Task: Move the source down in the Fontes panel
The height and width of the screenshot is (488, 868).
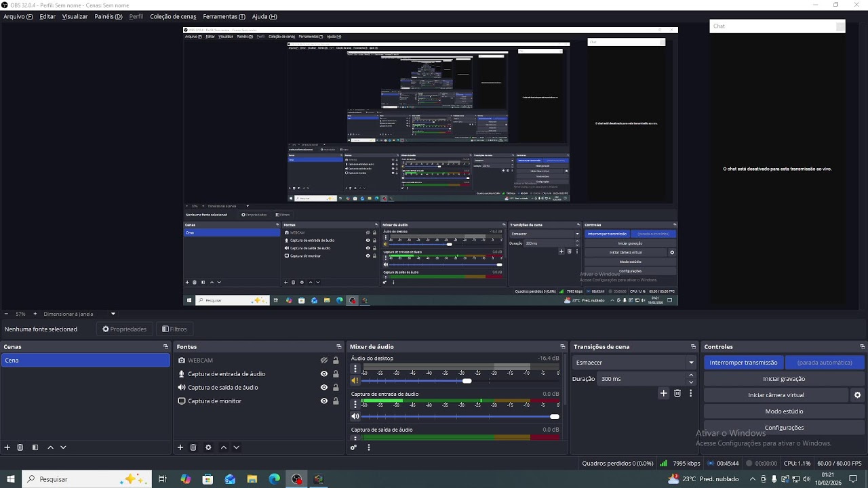Action: click(236, 447)
